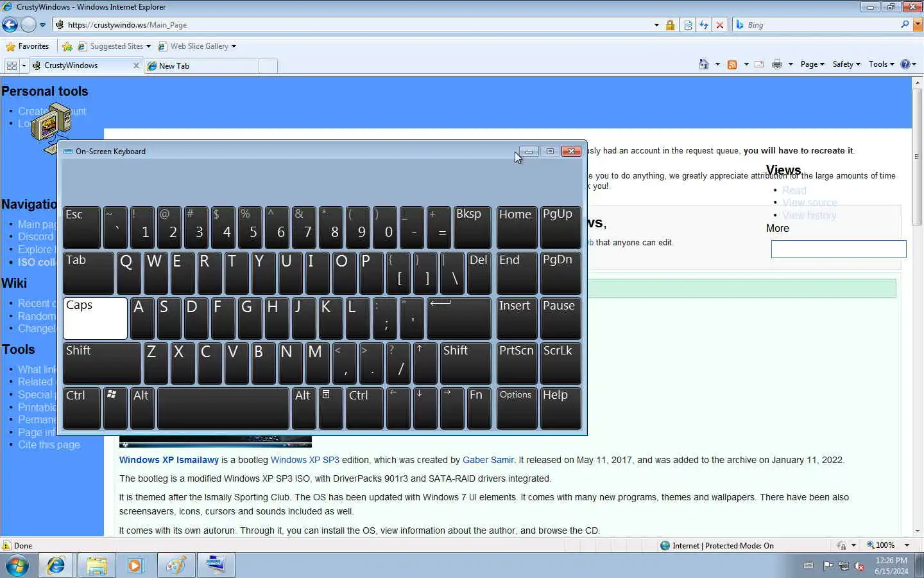Open Suggested Sites dropdown
Image resolution: width=924 pixels, height=578 pixels.
pyautogui.click(x=114, y=46)
